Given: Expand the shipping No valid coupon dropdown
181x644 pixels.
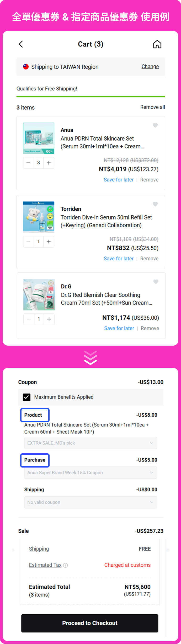Looking at the screenshot, I should [91, 502].
